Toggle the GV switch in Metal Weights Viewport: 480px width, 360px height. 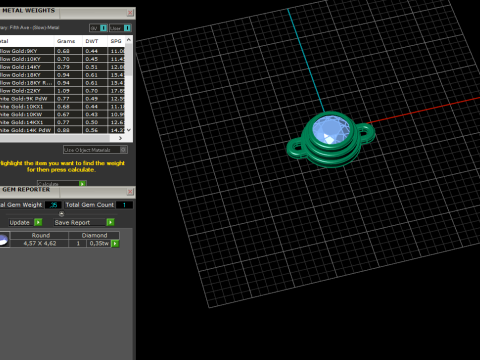[103, 28]
